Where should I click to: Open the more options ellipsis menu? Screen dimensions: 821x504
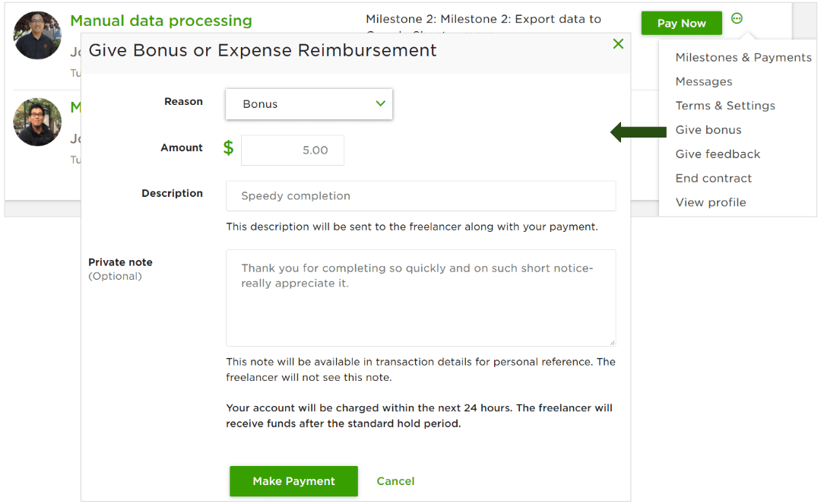point(736,18)
